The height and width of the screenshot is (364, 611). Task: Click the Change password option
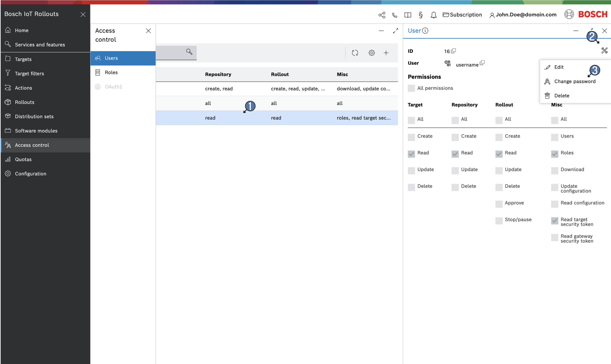(575, 81)
